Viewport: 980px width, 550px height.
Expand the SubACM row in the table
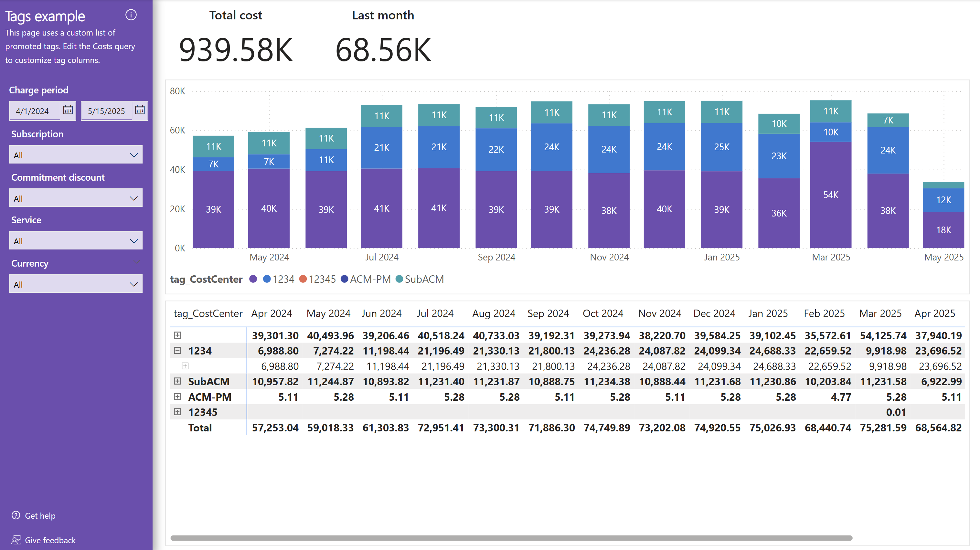(178, 381)
